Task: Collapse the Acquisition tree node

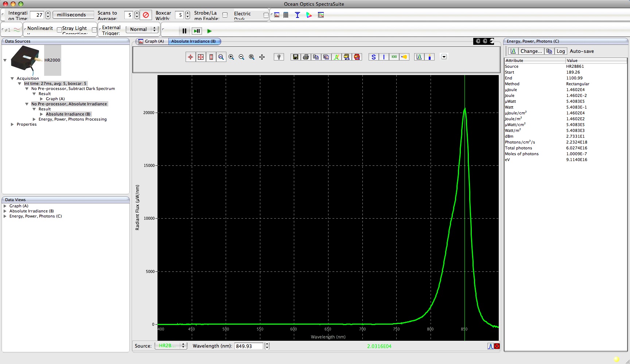Action: (x=12, y=78)
